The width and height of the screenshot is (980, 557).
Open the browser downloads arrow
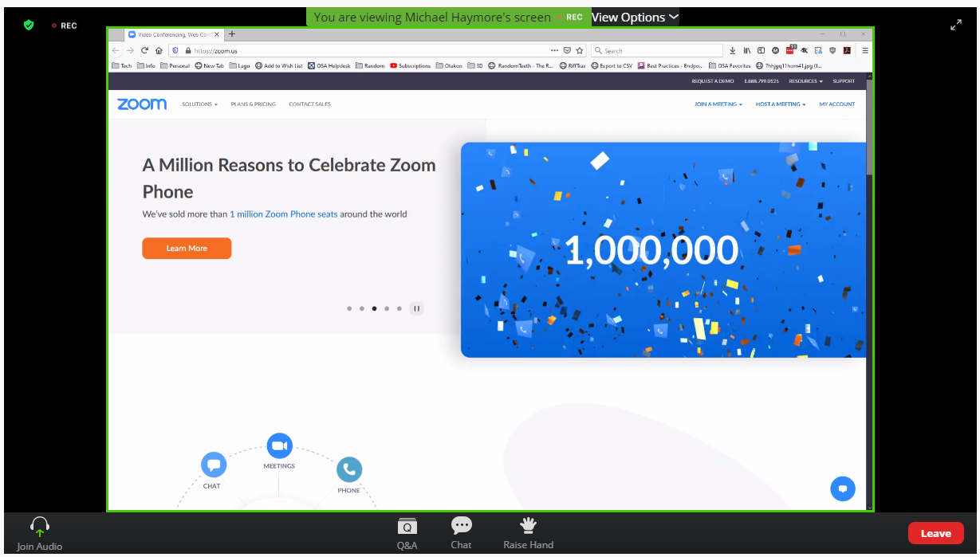[x=733, y=50]
